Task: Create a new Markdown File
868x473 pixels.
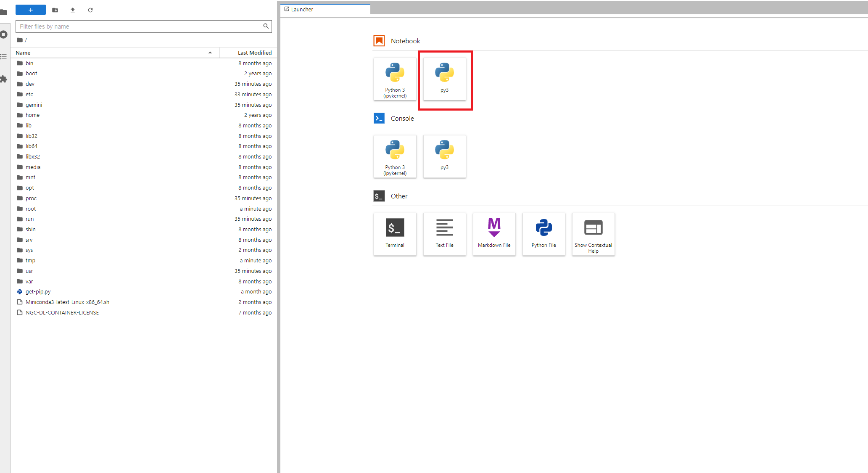Action: (494, 234)
